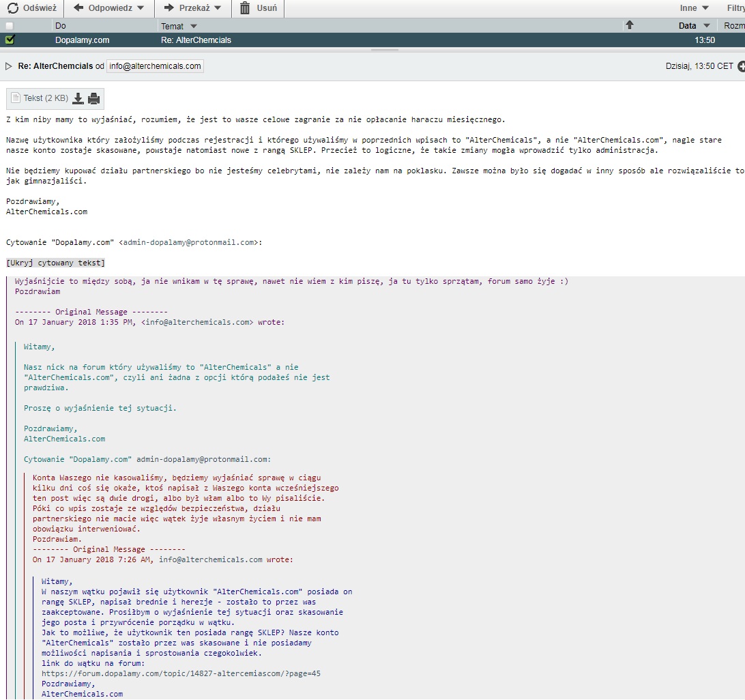Print the message with printer icon
The image size is (745, 700).
coord(94,98)
